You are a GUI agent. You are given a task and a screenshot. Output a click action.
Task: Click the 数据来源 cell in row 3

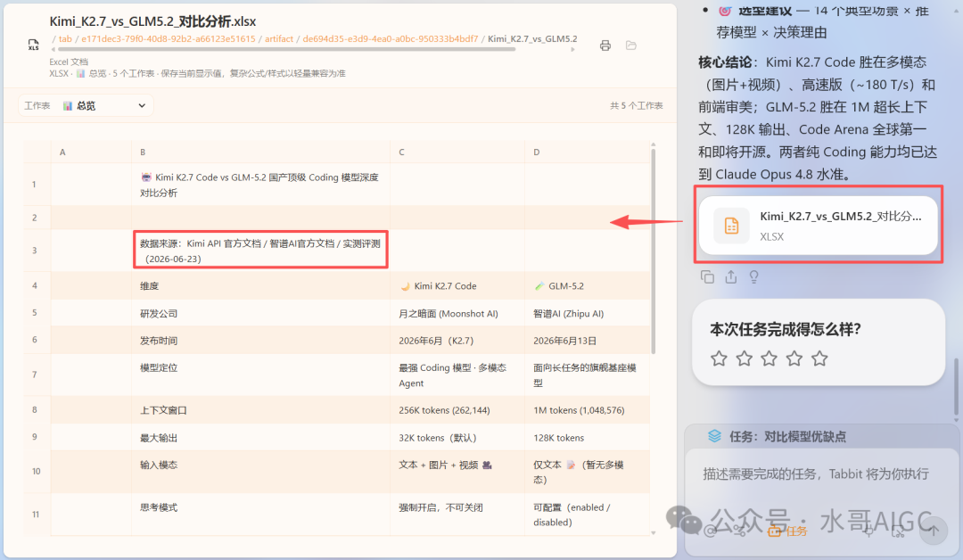point(260,251)
